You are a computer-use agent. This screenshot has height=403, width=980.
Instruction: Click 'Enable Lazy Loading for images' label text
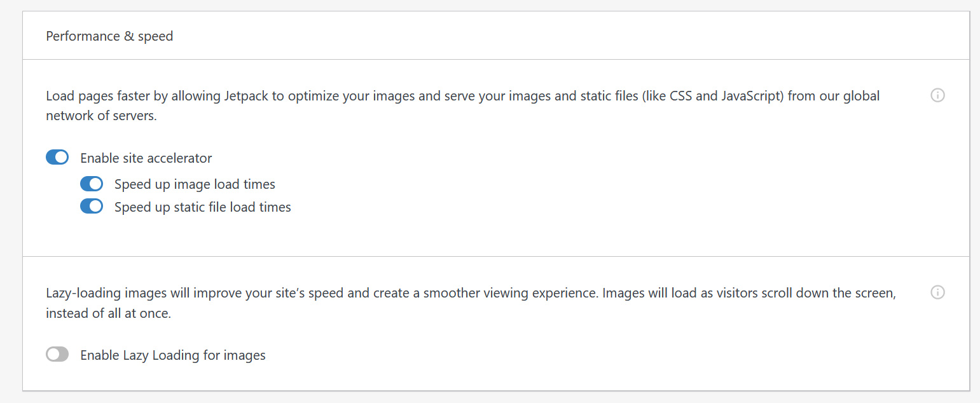coord(173,355)
